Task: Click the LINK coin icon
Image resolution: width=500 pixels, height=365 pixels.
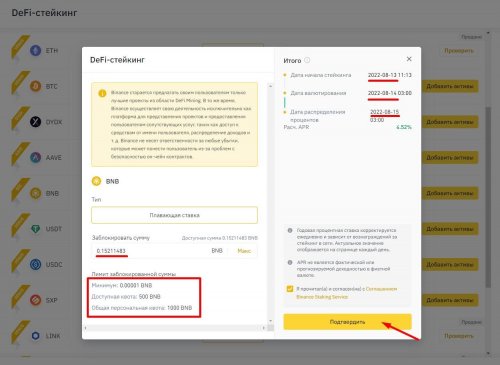Action: click(35, 336)
